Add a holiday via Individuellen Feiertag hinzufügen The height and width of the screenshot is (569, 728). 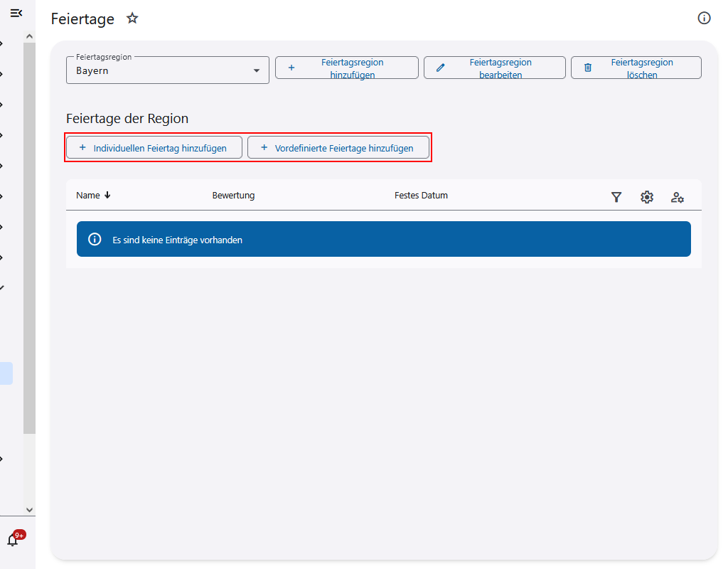154,148
